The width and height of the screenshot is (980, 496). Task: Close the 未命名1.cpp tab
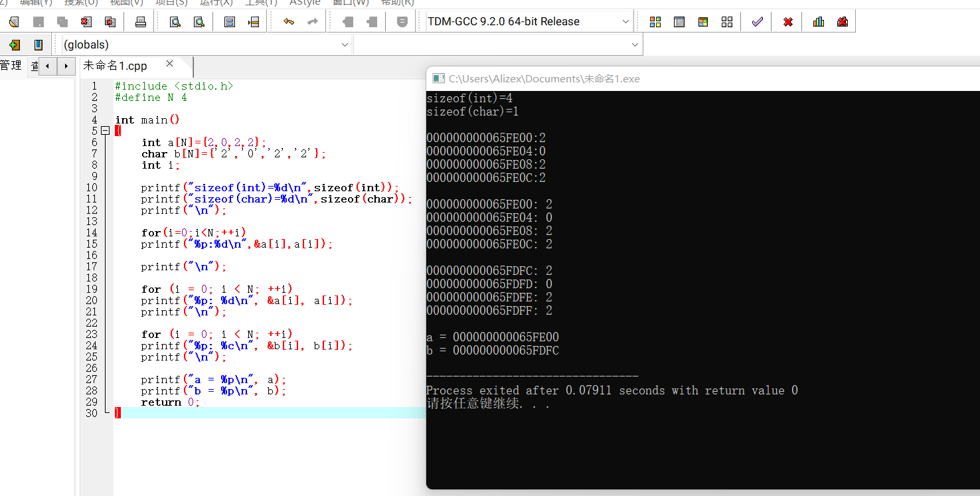(169, 64)
